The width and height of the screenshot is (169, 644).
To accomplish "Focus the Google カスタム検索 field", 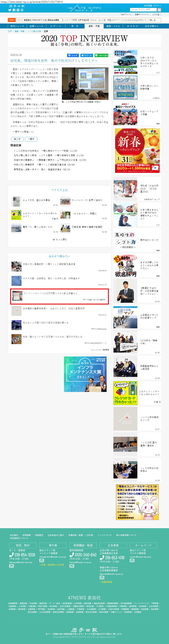I will (143, 10).
